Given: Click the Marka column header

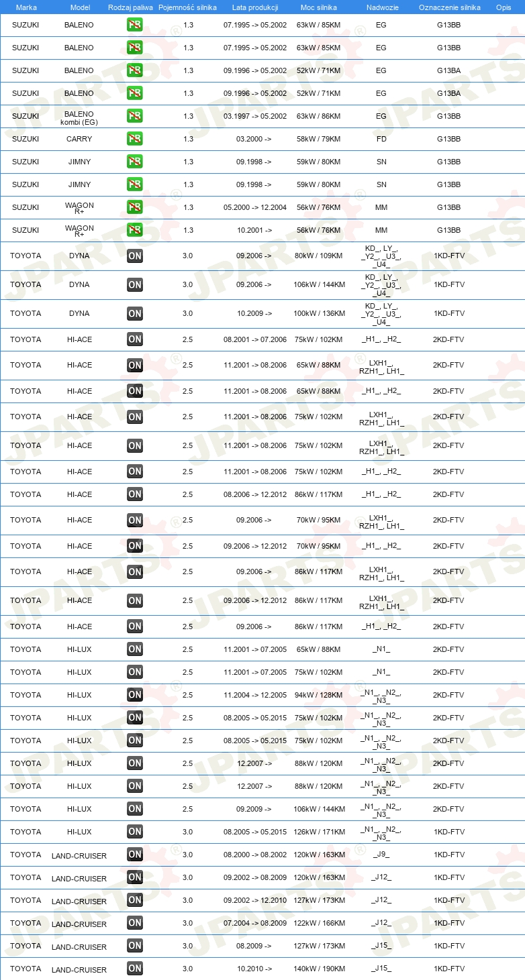Looking at the screenshot, I should point(26,7).
